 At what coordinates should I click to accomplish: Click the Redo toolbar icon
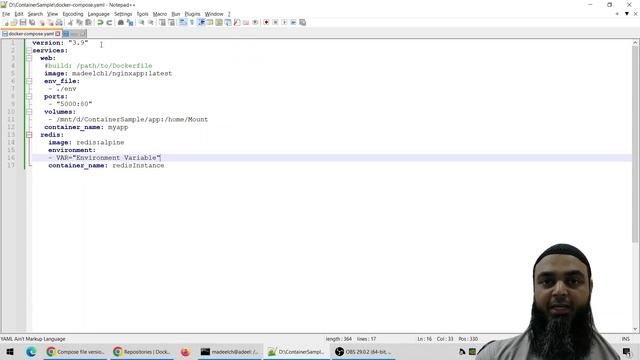[x=109, y=22]
